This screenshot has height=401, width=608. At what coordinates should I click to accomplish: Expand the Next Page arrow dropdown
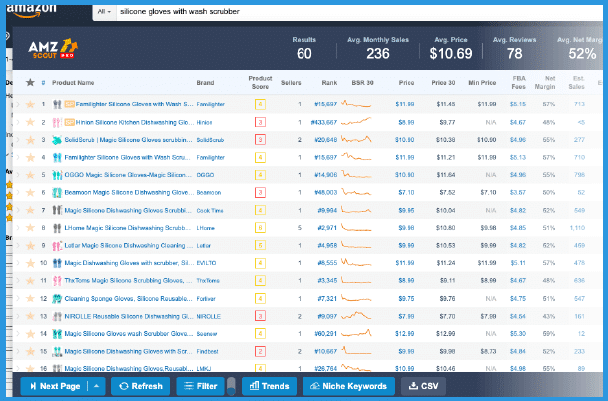pyautogui.click(x=97, y=386)
